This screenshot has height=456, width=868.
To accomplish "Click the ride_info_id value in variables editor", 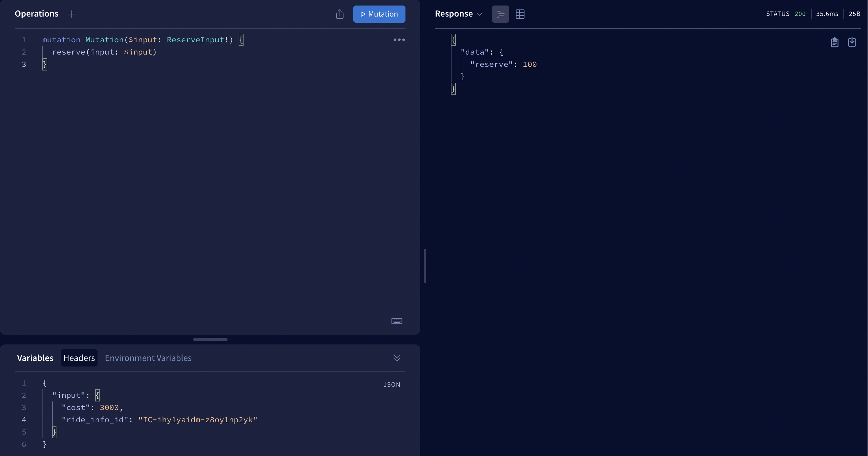I will click(198, 420).
